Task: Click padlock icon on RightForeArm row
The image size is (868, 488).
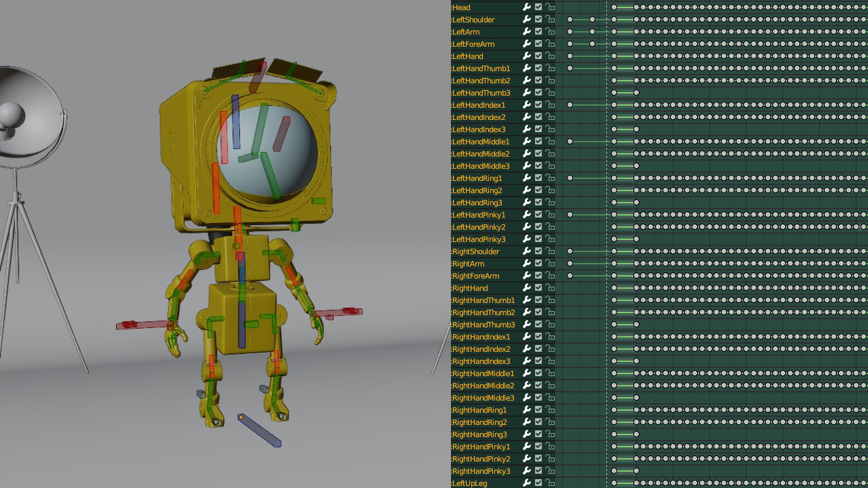Action: 550,275
